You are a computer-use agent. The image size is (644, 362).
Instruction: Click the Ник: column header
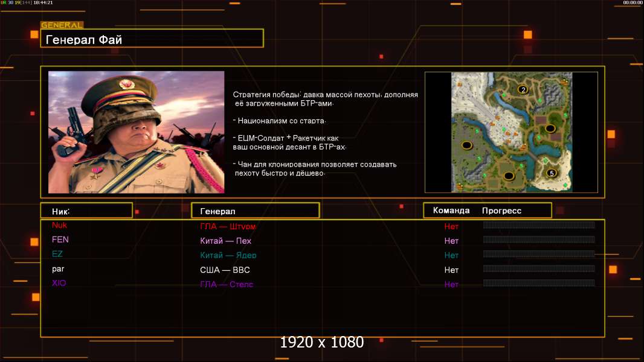(x=86, y=211)
